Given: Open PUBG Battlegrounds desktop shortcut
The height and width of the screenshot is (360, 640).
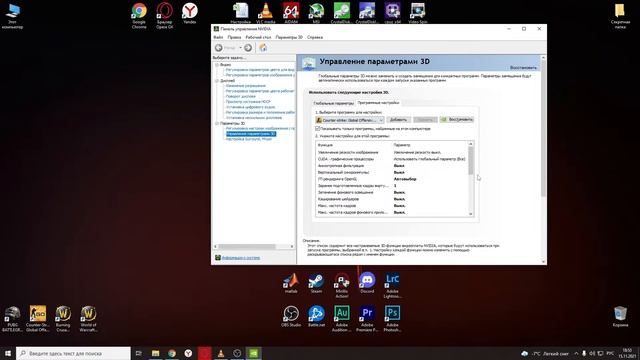Looking at the screenshot, I should (12, 319).
